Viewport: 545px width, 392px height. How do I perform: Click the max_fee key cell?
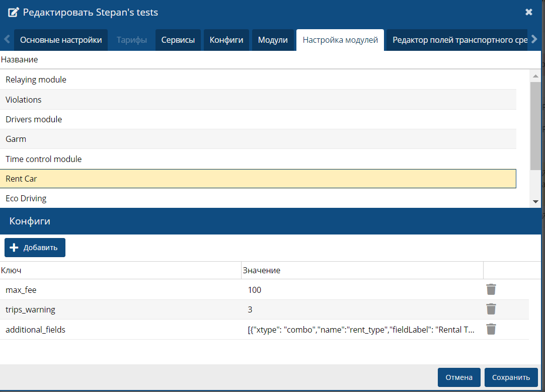point(121,290)
